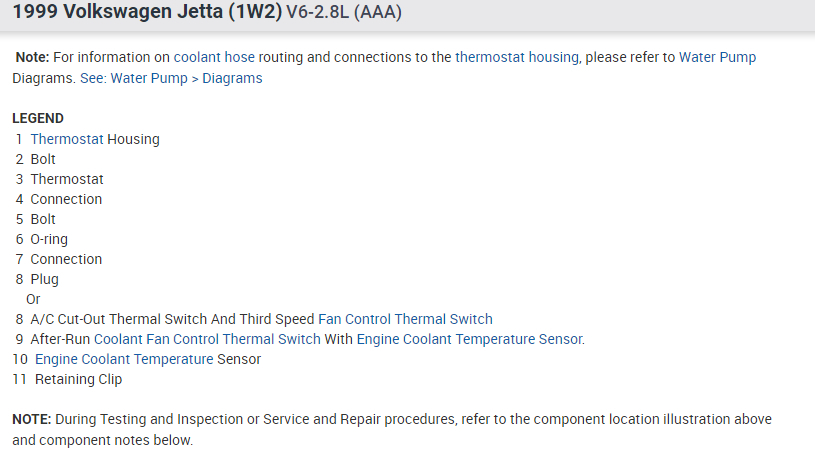Select legend item 8 'Plug'
This screenshot has height=456, width=815.
coord(44,279)
